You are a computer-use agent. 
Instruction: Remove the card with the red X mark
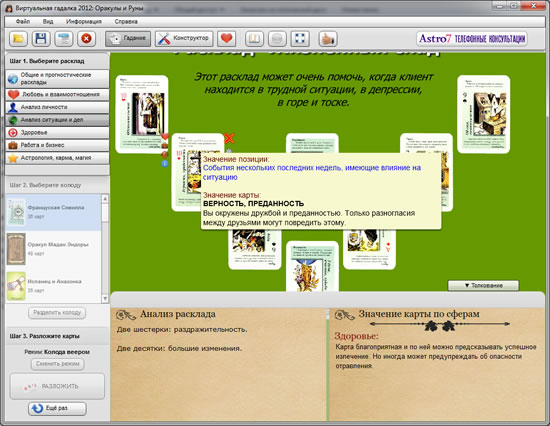pos(229,138)
